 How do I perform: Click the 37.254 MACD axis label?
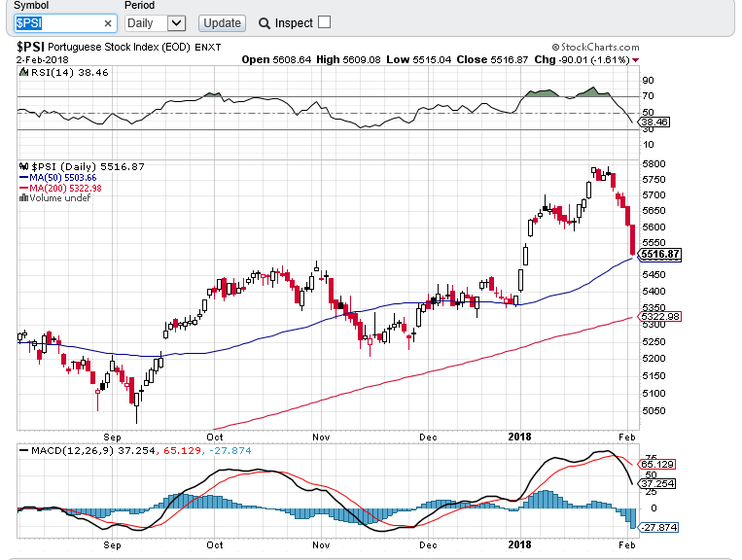click(x=657, y=483)
